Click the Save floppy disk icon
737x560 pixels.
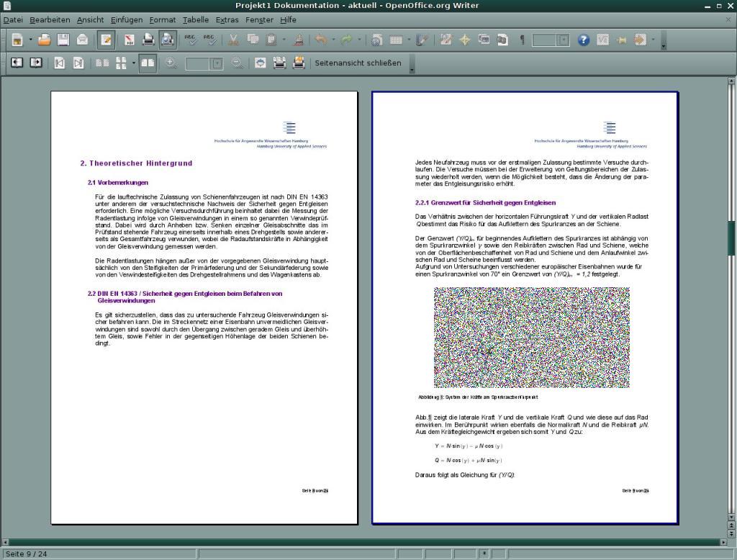[x=63, y=40]
